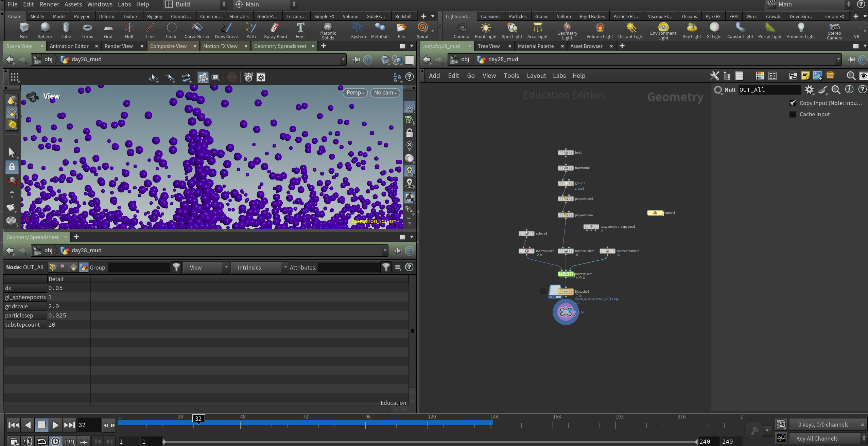Toggle the viewport lock selection button
This screenshot has width=868, height=446.
[x=12, y=167]
